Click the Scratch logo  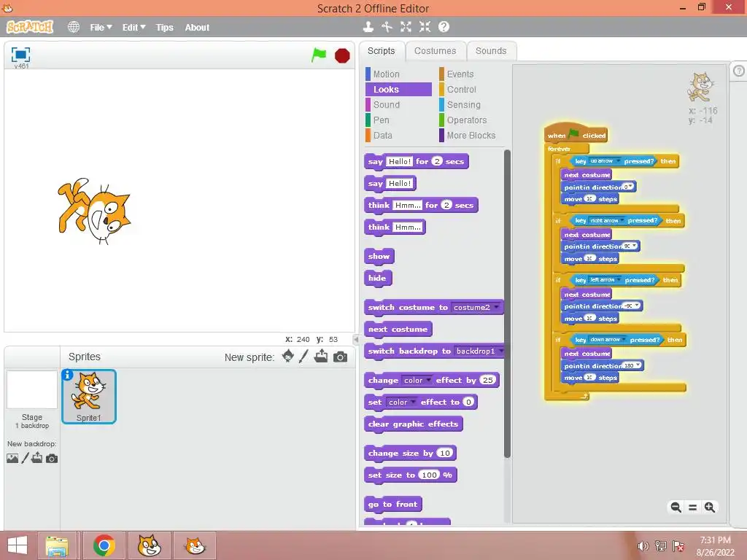30,27
